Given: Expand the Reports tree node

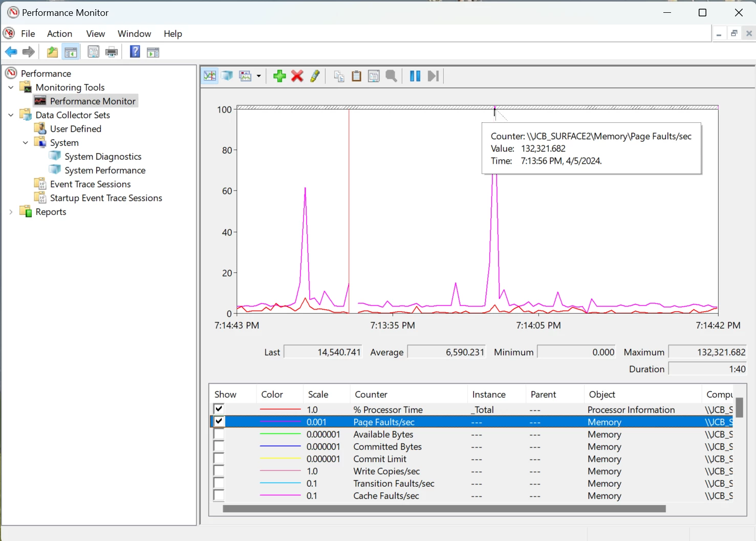Looking at the screenshot, I should click(x=11, y=212).
